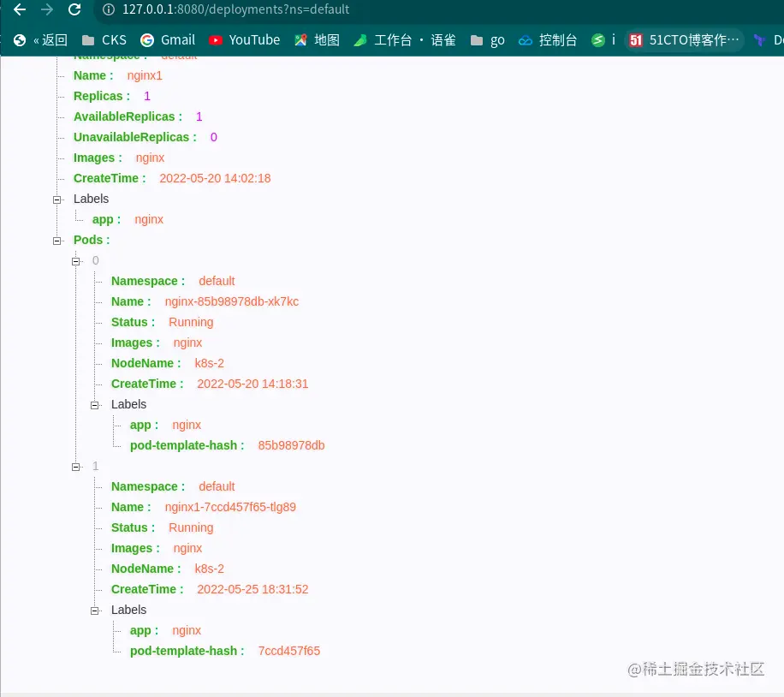Collapse Labels under pod nginx1-7ccd457f65-tlg89
The image size is (784, 697).
[94, 611]
